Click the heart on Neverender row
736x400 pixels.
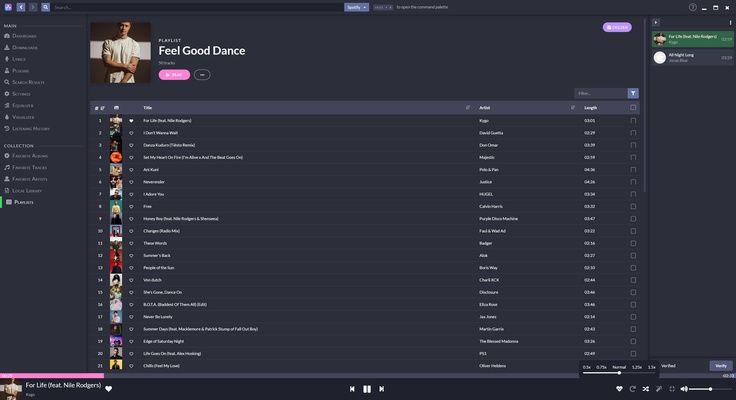[x=131, y=182]
